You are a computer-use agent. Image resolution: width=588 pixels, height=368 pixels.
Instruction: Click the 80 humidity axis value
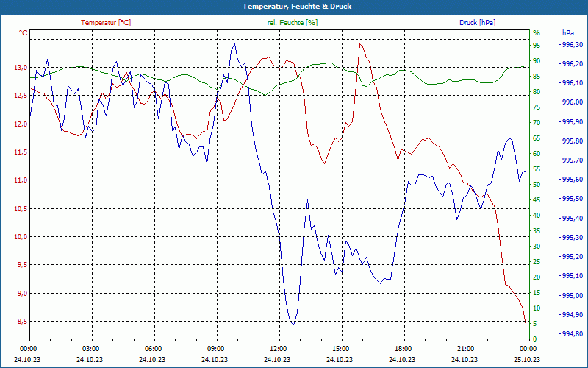pyautogui.click(x=537, y=91)
